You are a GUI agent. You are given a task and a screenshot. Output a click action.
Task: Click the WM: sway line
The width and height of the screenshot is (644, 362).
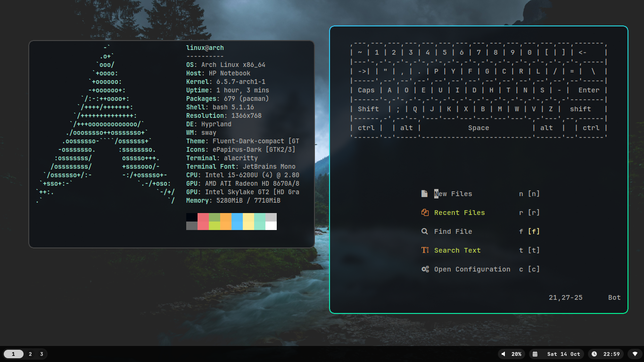tap(201, 132)
